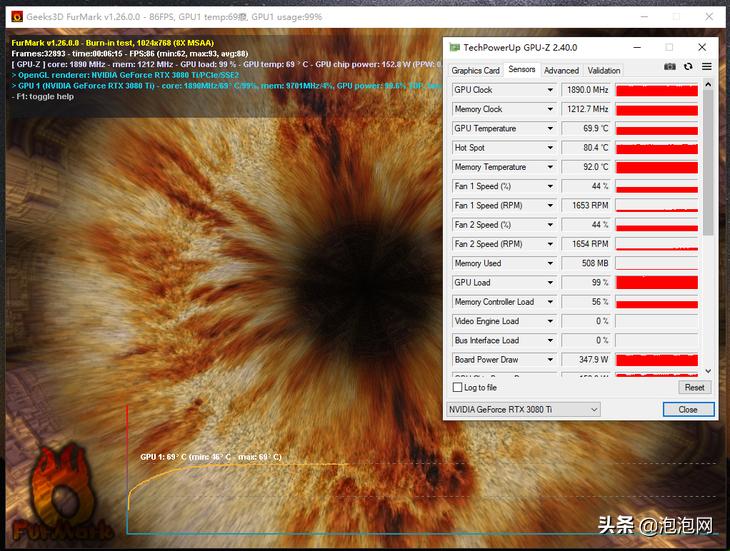Open the Memory Controller Load dropdown
The width and height of the screenshot is (730, 551).
[x=550, y=302]
